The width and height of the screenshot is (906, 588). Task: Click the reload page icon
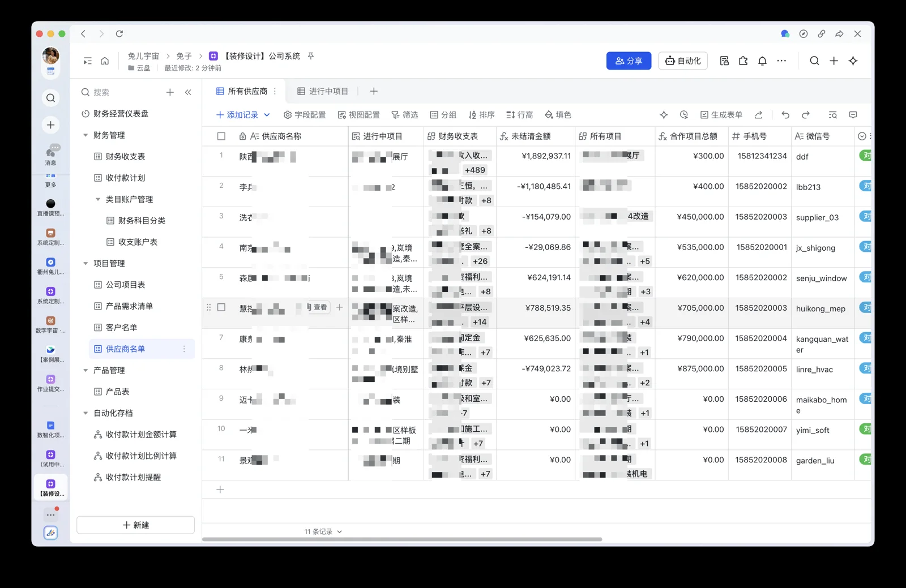click(119, 34)
